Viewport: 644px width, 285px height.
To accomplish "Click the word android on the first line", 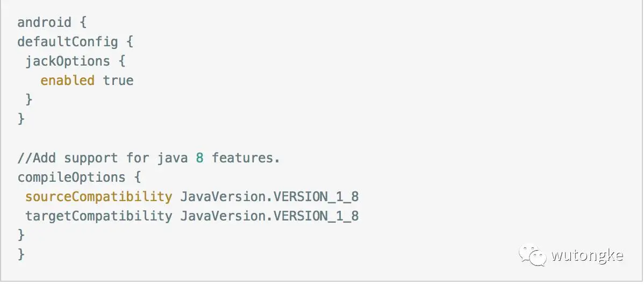I will pyautogui.click(x=44, y=23).
